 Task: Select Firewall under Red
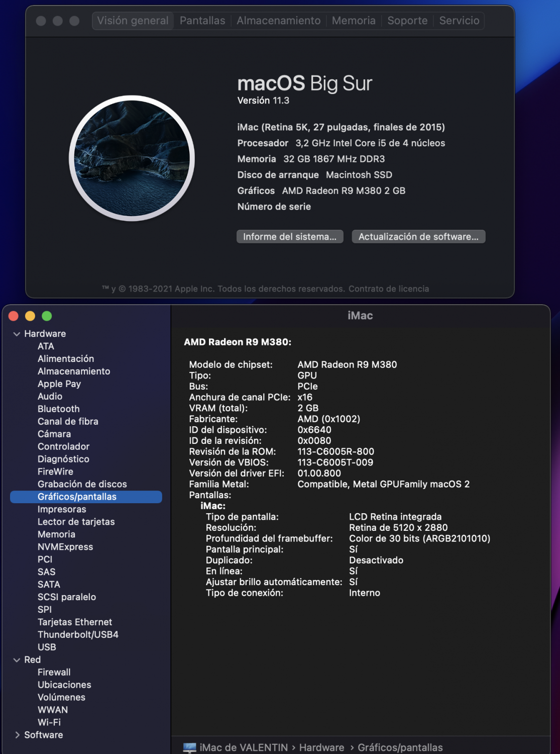54,673
